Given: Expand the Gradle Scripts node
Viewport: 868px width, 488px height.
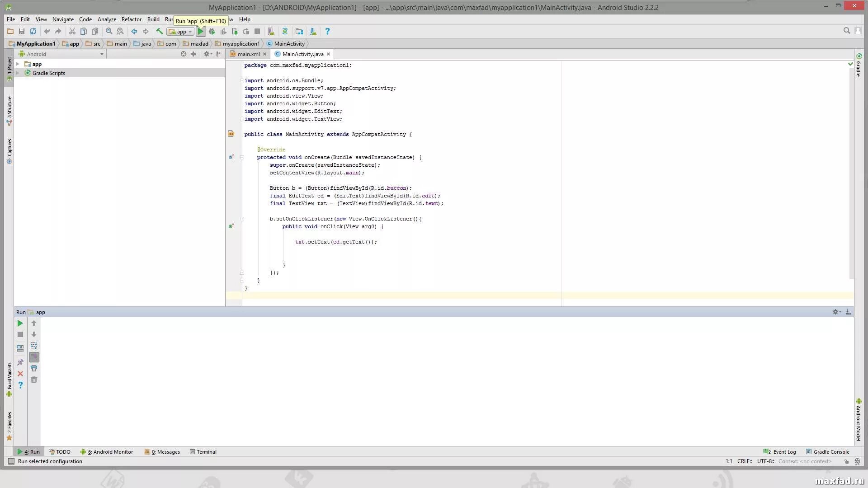Looking at the screenshot, I should (x=18, y=73).
